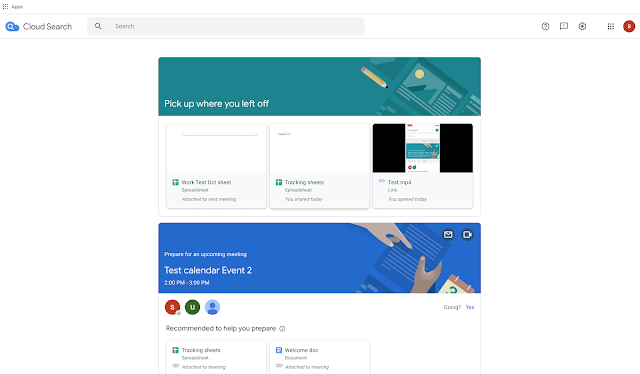Click 'You opened today' text
The height and width of the screenshot is (374, 640).
click(x=407, y=199)
